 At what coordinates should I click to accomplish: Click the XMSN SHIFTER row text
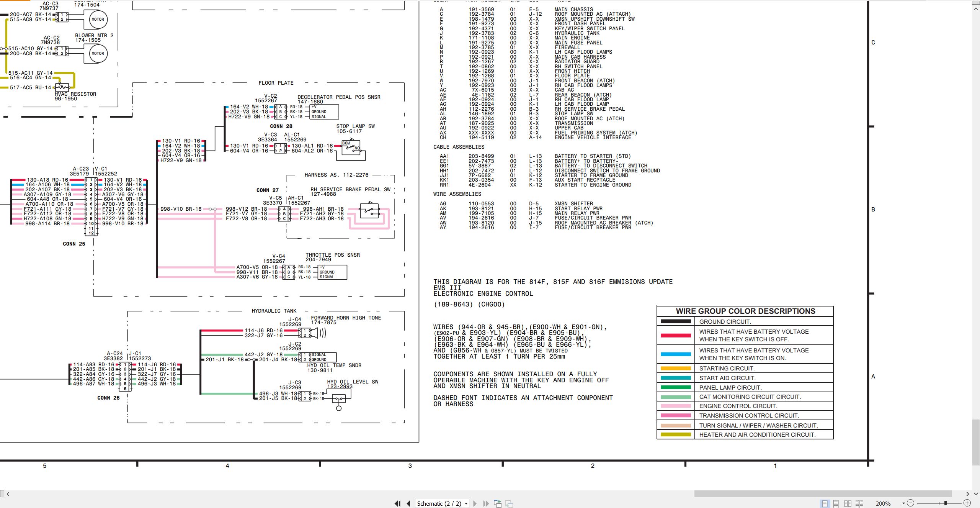click(574, 203)
